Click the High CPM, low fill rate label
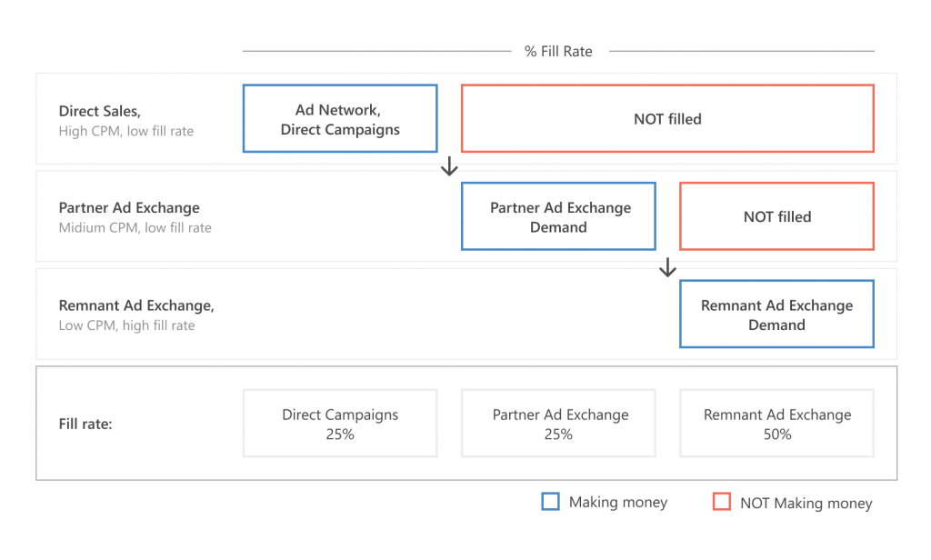This screenshot has height=560, width=931. [126, 131]
